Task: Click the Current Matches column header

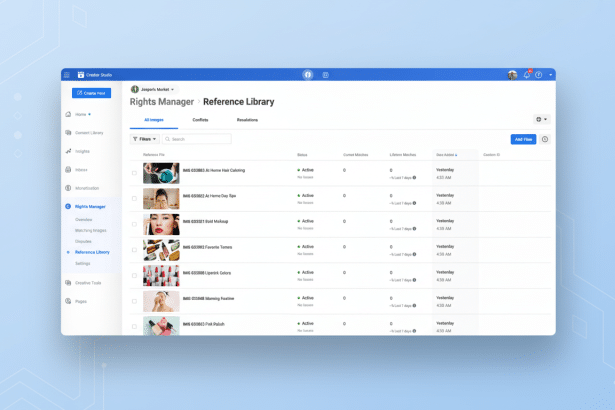Action: [x=356, y=155]
